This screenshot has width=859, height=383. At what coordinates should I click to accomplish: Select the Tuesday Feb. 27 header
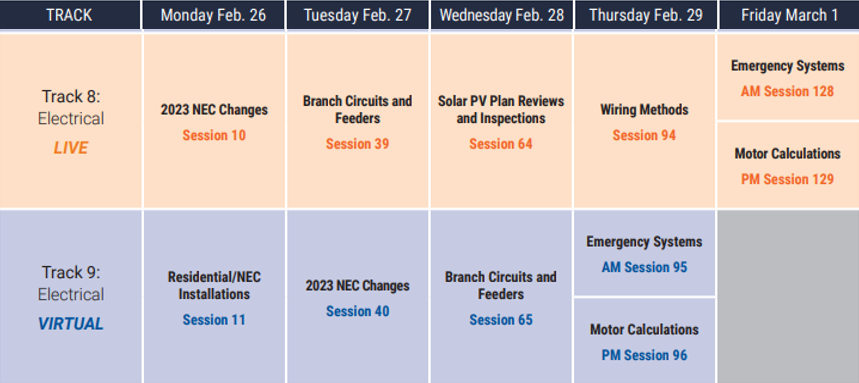[x=357, y=15]
